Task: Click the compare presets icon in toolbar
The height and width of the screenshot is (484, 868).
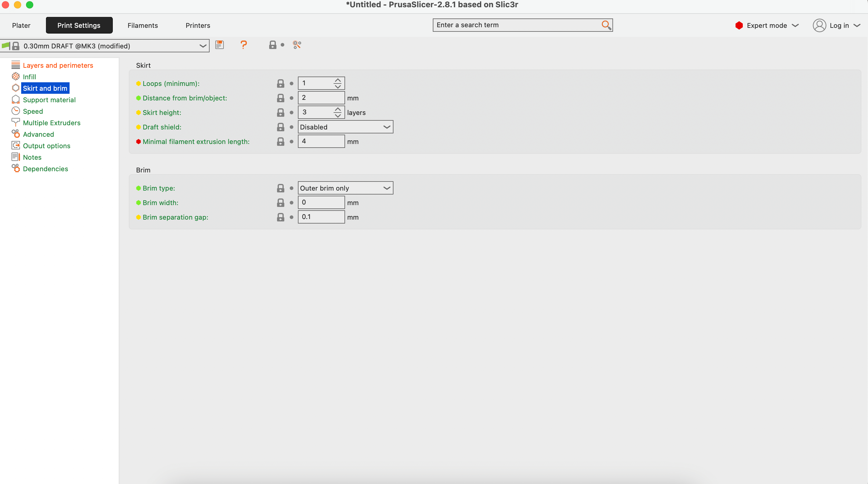Action: click(297, 45)
